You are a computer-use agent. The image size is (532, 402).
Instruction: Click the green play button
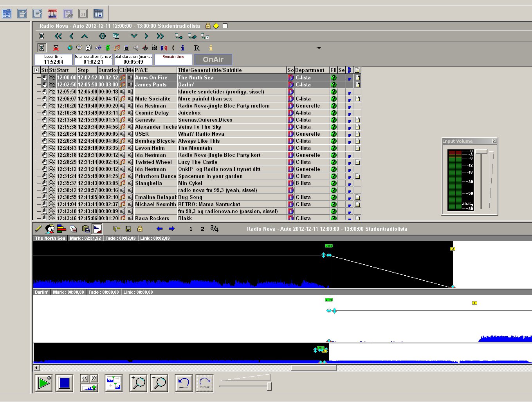44,383
